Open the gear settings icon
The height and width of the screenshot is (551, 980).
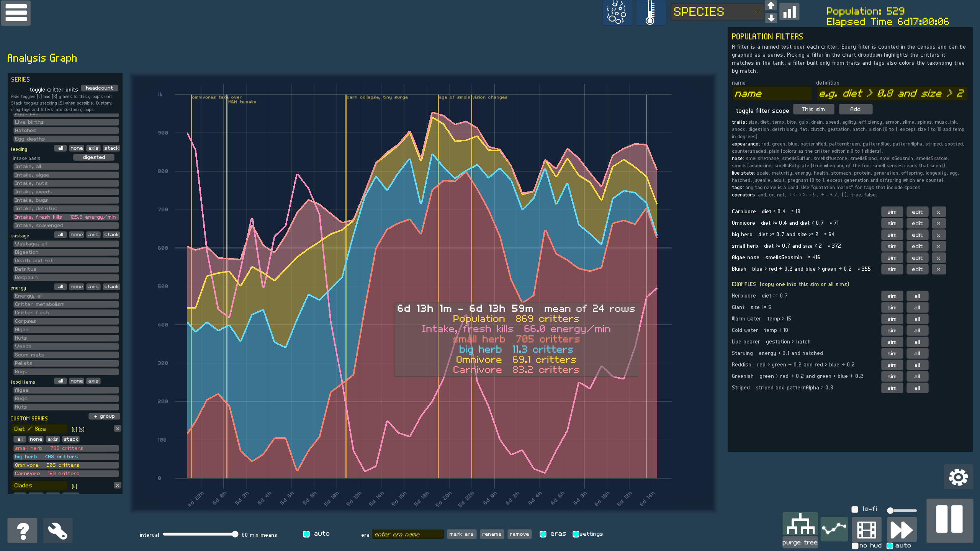pyautogui.click(x=958, y=477)
